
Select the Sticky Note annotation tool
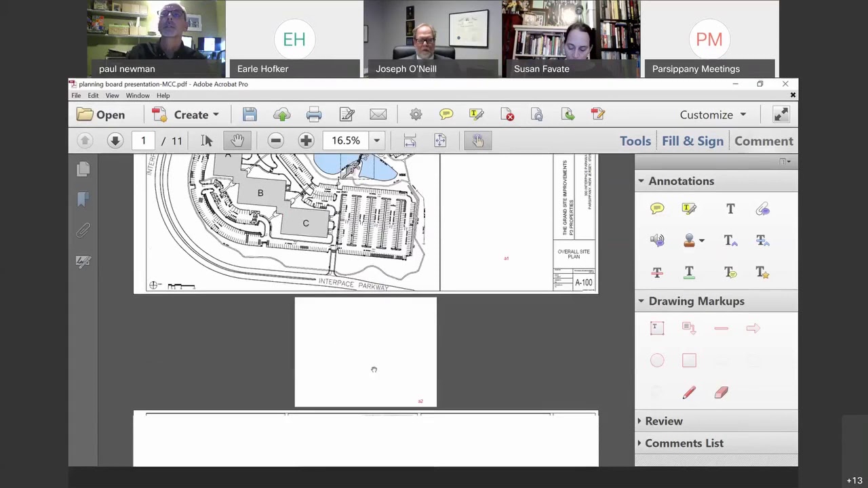pyautogui.click(x=657, y=209)
